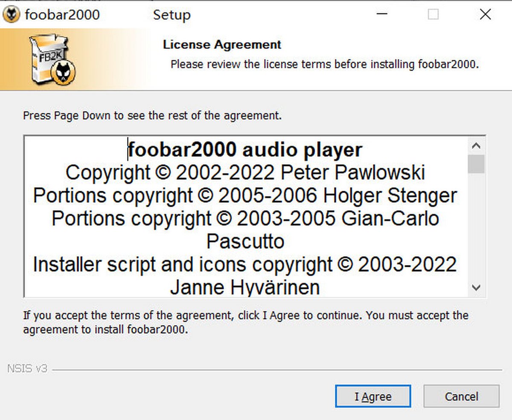The width and height of the screenshot is (512, 420).
Task: Place cursor on the Peter Pawlowski copyright line
Action: point(245,173)
